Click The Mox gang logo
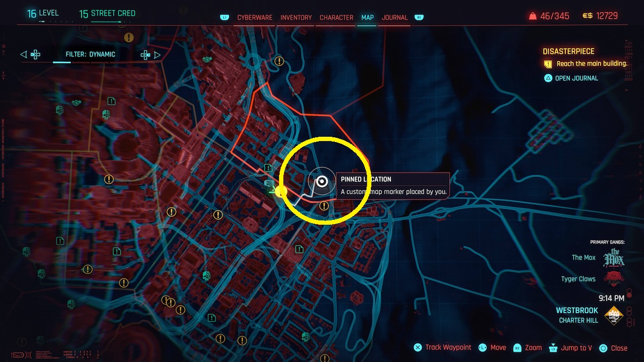644x362 pixels. 613,257
